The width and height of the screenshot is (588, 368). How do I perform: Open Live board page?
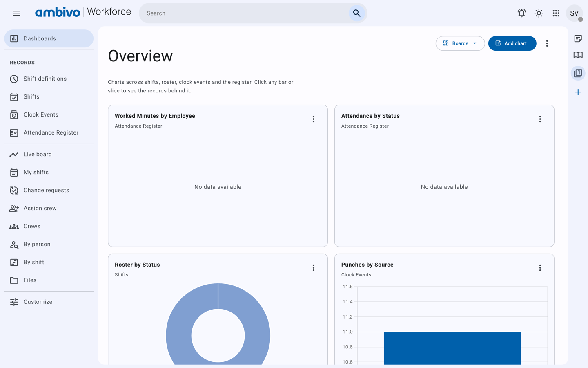(49, 154)
